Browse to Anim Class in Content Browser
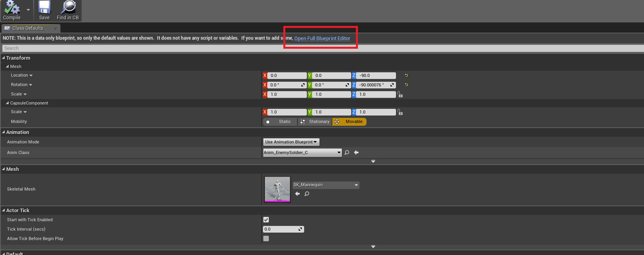Screen dimensions: 644x255 (347, 152)
